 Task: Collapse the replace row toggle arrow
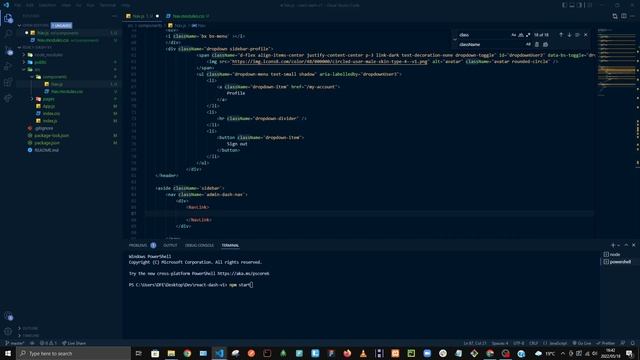click(x=455, y=40)
